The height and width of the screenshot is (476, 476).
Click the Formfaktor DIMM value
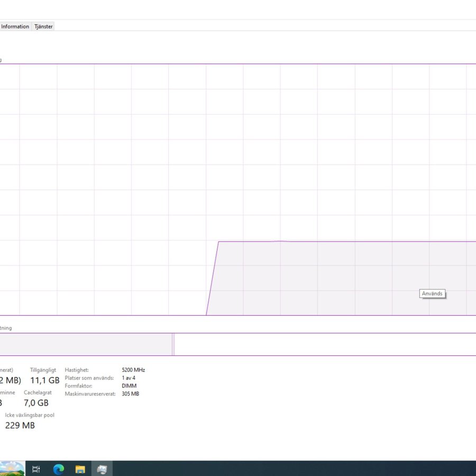coord(129,386)
